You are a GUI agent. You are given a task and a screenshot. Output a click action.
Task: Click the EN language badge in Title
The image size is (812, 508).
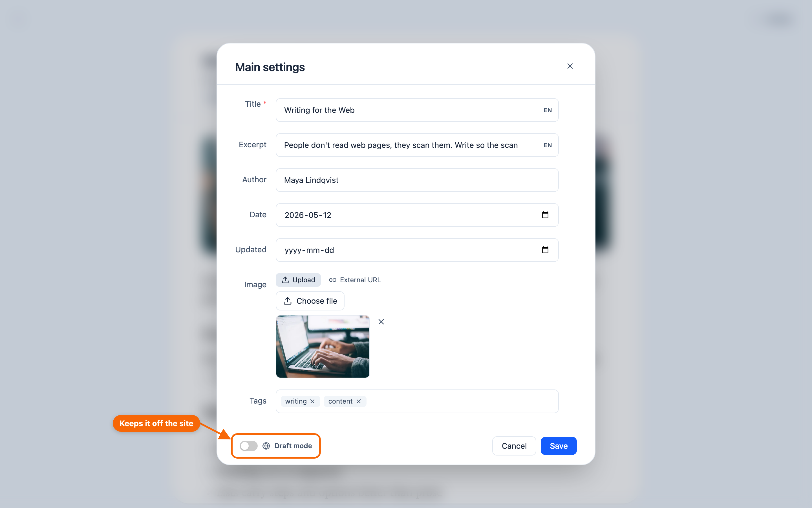547,110
